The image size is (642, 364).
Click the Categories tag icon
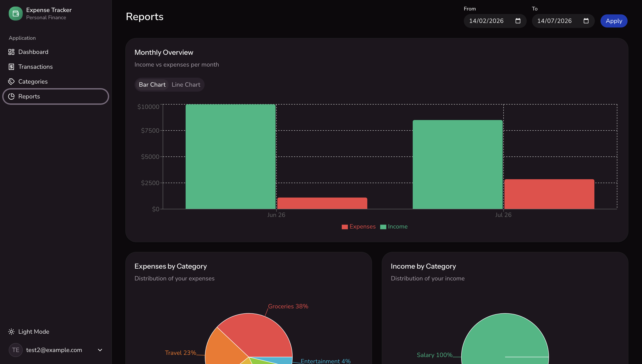pyautogui.click(x=11, y=81)
